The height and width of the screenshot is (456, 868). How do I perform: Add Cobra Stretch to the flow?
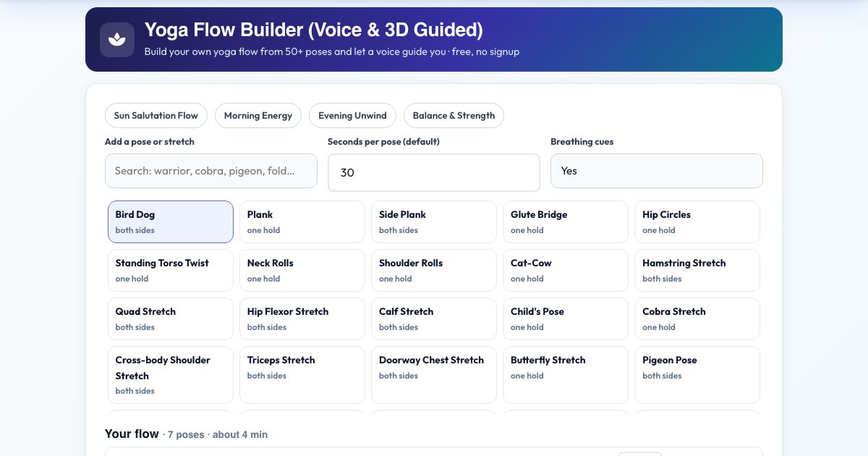tap(697, 318)
